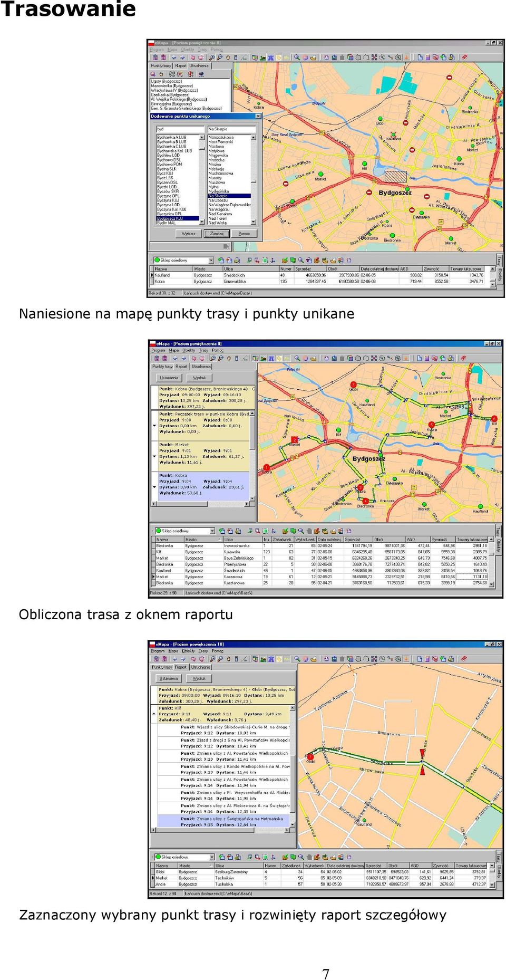The width and height of the screenshot is (506, 980).
Task: Open 'Sklep osiedlowy' dropdown in bottom window
Action: 212,857
